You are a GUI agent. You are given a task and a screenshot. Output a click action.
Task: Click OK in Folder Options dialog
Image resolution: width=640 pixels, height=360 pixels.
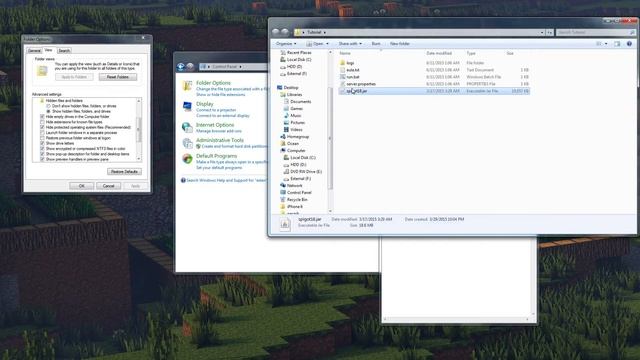[x=81, y=186]
